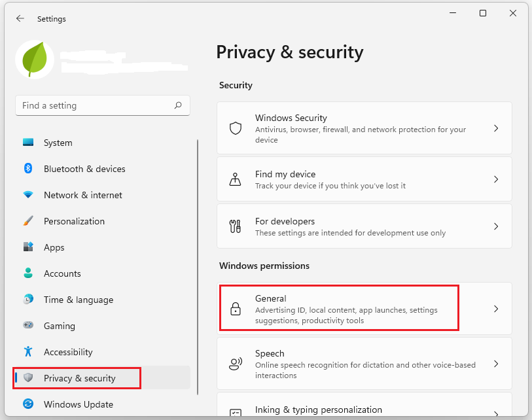
Task: Click the Privacy & security shield icon
Action: point(28,377)
